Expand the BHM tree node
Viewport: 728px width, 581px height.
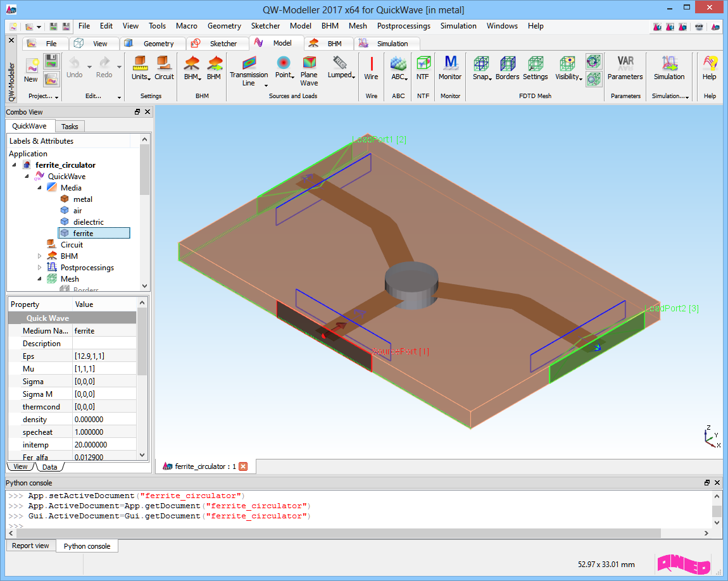[39, 256]
